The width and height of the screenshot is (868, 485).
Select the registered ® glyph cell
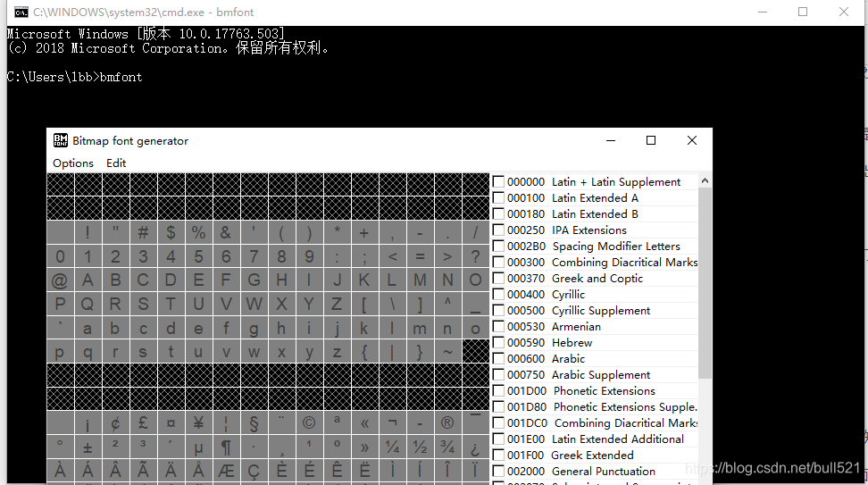447,423
